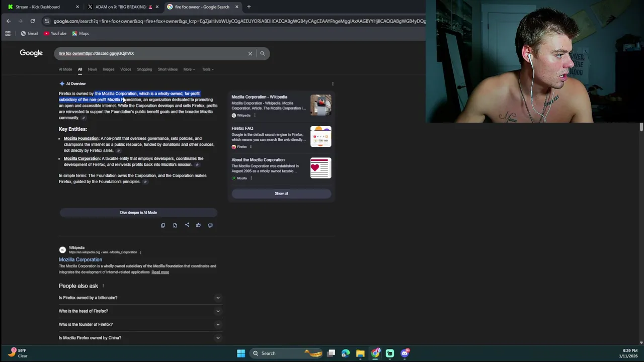Select the Shopping search tab
The width and height of the screenshot is (644, 362).
click(x=144, y=69)
